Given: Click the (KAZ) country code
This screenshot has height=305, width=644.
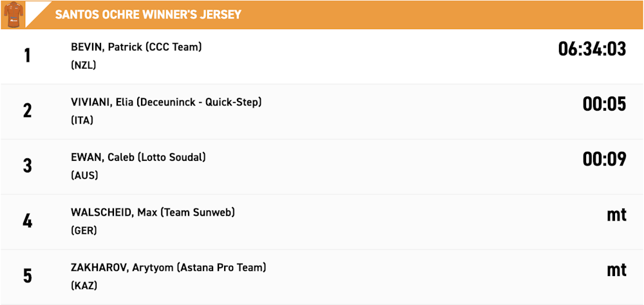Looking at the screenshot, I should tap(84, 286).
